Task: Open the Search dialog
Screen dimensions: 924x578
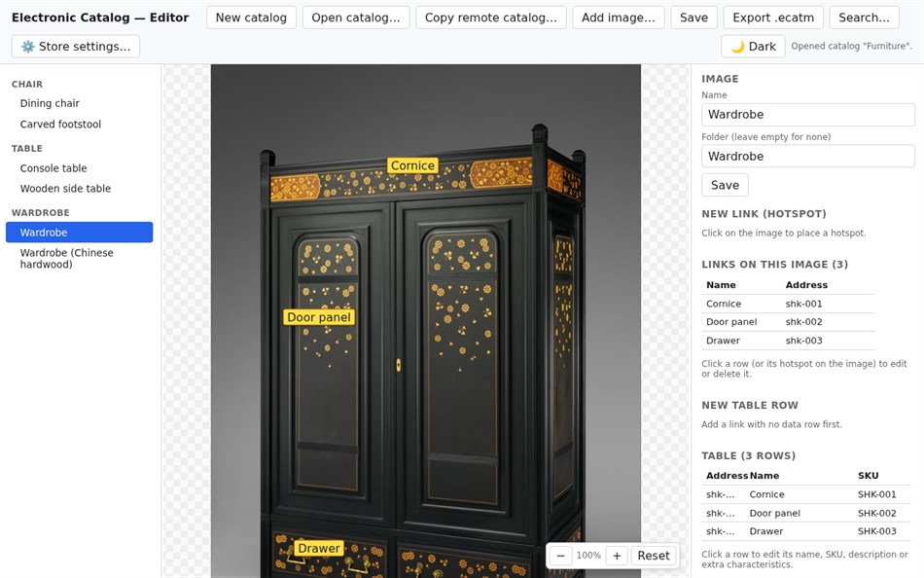Action: (x=864, y=18)
